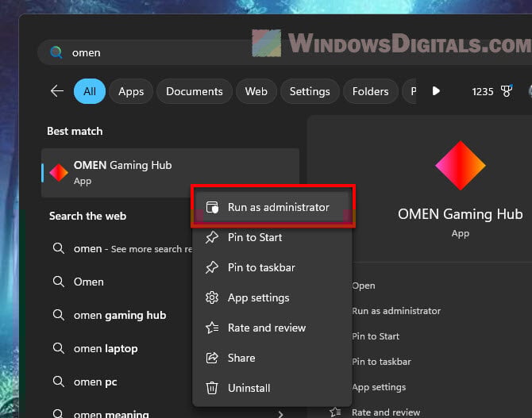Open the rewards trophy icon
The height and width of the screenshot is (418, 532).
pyautogui.click(x=507, y=91)
